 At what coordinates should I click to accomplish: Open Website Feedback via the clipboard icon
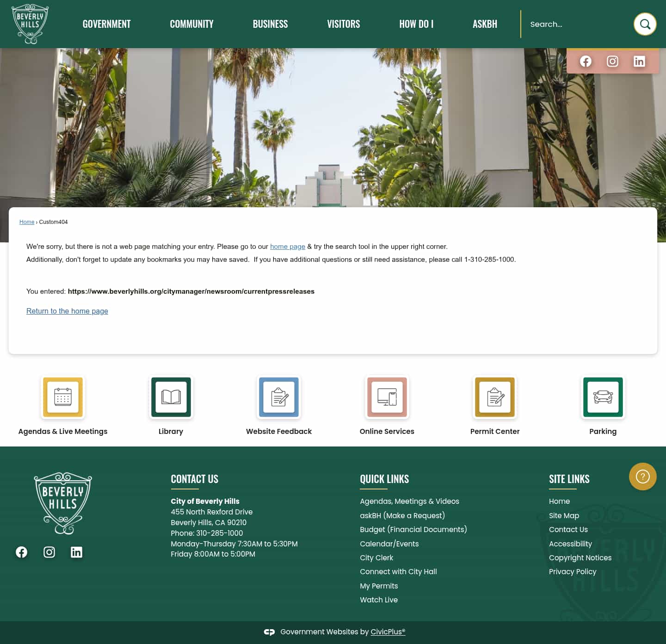point(279,397)
